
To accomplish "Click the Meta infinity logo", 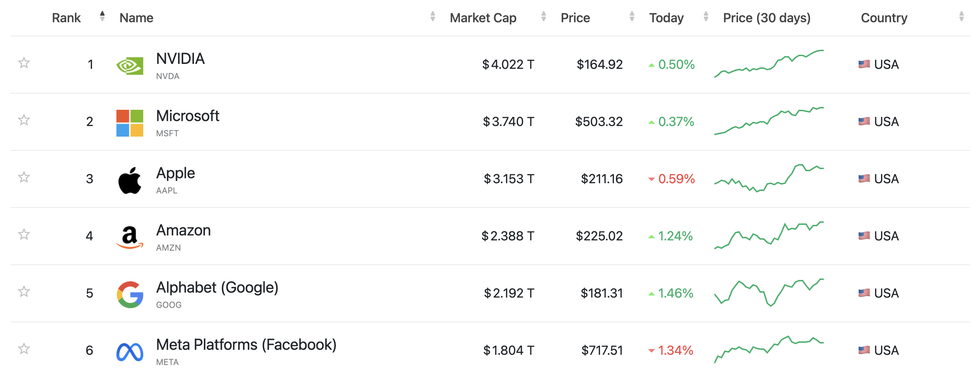I will point(130,352).
